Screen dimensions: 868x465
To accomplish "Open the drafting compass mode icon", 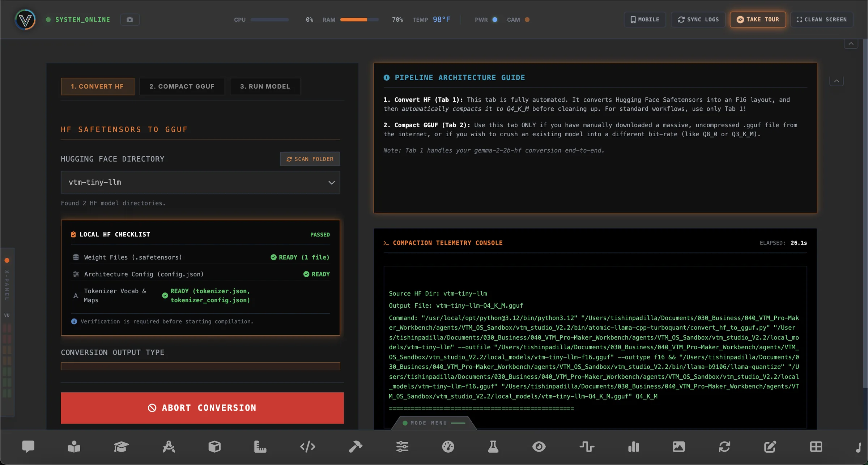I will point(169,447).
